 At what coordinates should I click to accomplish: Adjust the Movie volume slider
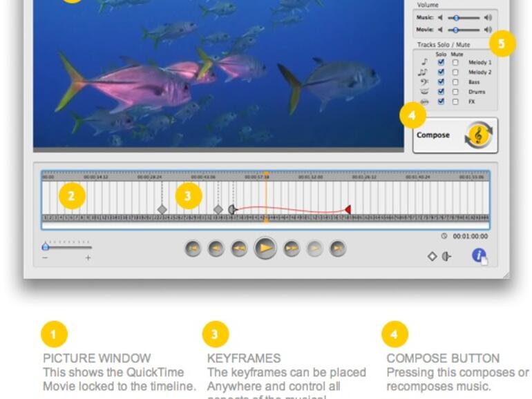point(464,30)
